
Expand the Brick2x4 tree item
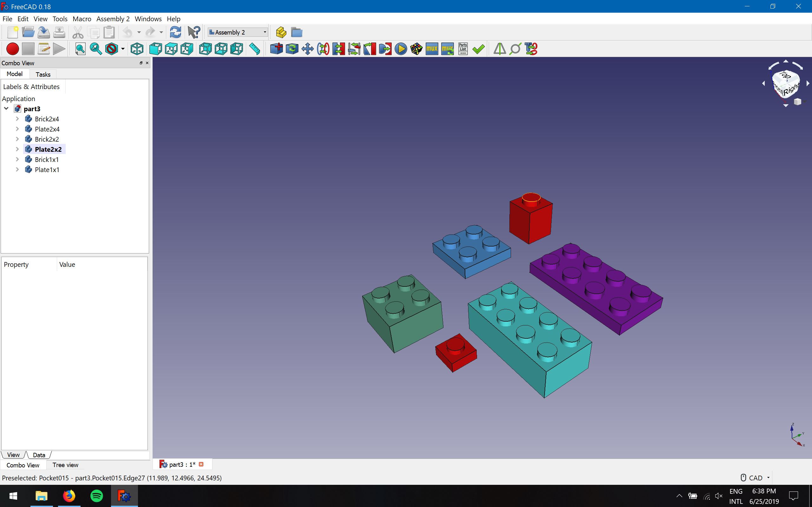tap(17, 119)
